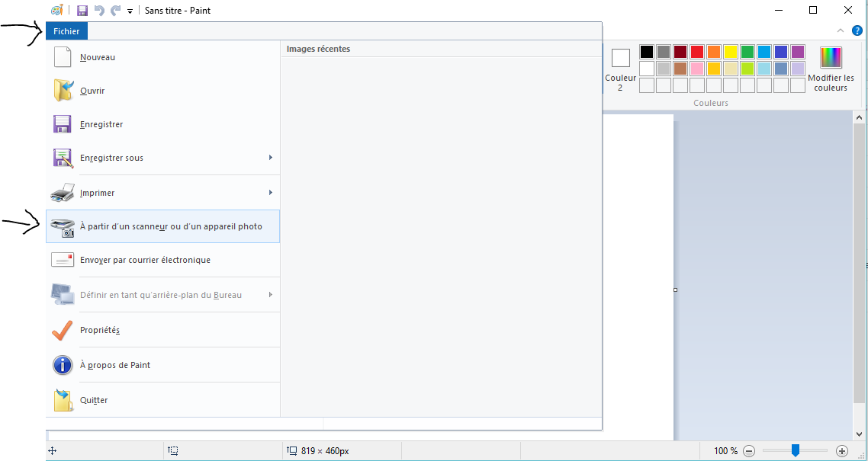Click the folder icon for Ouvrir
868x461 pixels.
[x=63, y=91]
